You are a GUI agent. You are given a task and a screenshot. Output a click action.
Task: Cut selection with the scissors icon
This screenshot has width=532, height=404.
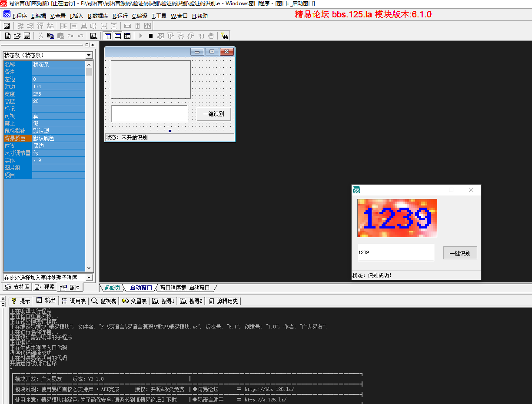tap(40, 36)
